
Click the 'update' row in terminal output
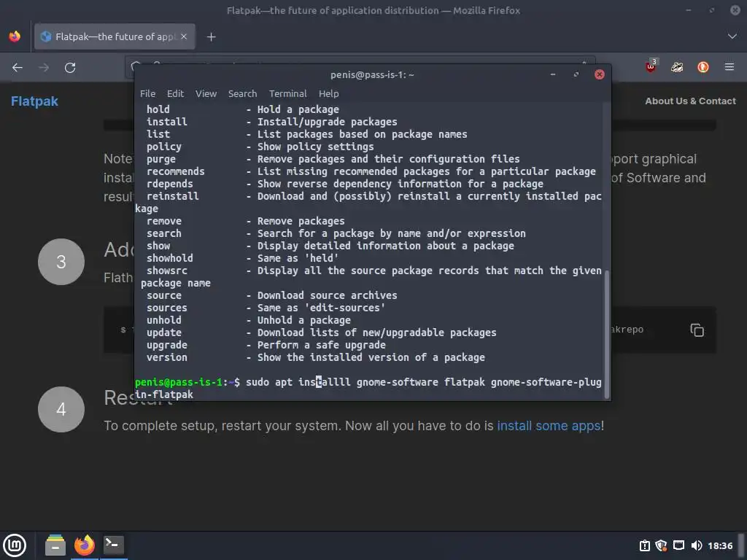coord(322,332)
